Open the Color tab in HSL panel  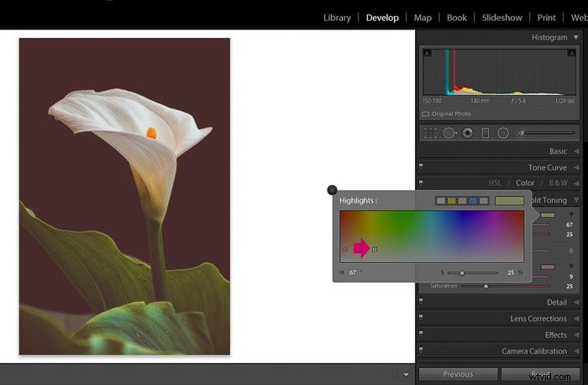click(x=525, y=182)
